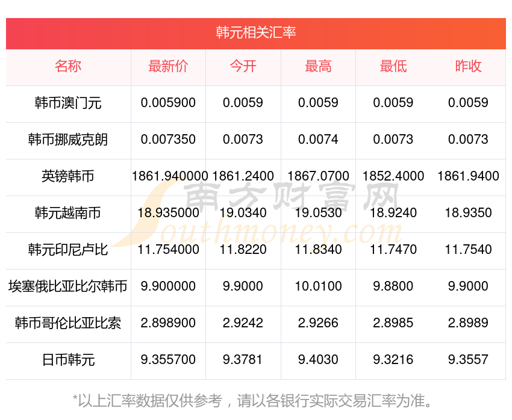Click the low value 1852.4000

coord(393,176)
